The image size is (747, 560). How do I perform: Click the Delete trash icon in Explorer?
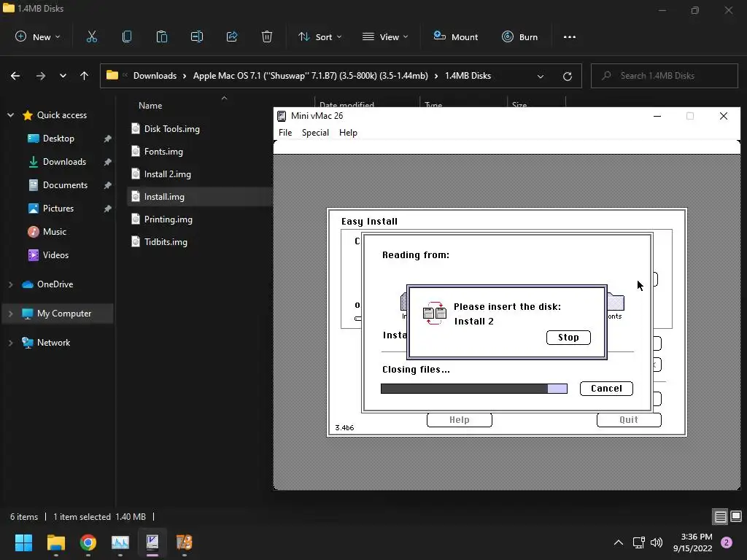pos(267,36)
